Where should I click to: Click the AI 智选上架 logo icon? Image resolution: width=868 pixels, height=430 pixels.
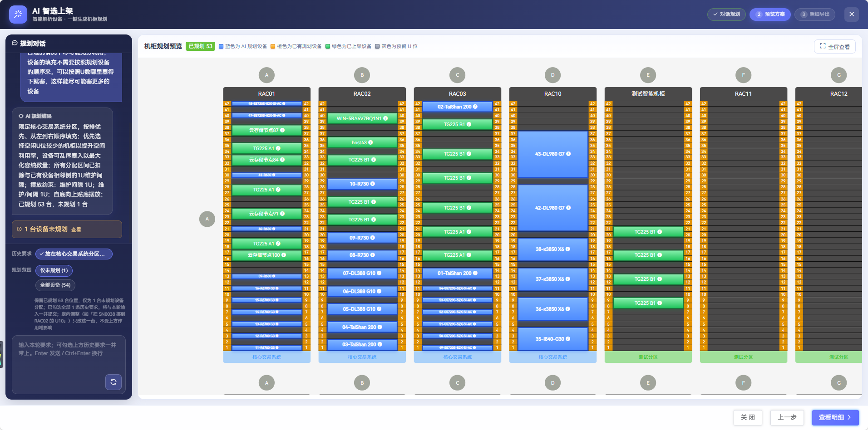pyautogui.click(x=18, y=15)
